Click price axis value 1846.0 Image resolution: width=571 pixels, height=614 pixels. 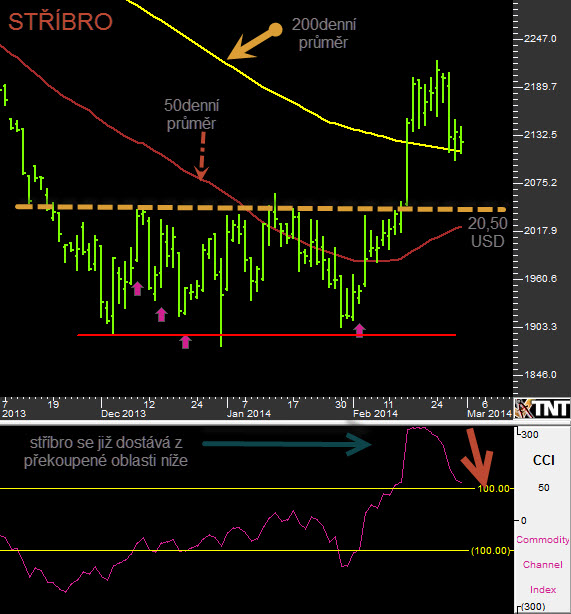tap(540, 375)
